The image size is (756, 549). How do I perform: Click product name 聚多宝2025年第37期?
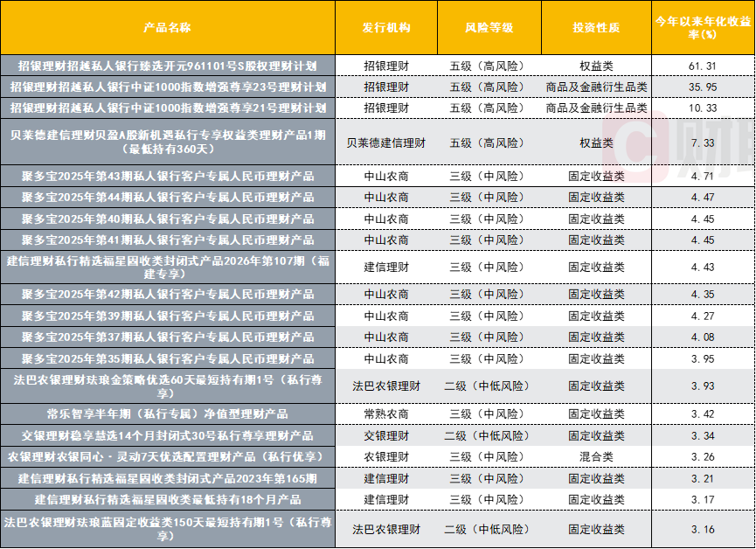tap(167, 337)
